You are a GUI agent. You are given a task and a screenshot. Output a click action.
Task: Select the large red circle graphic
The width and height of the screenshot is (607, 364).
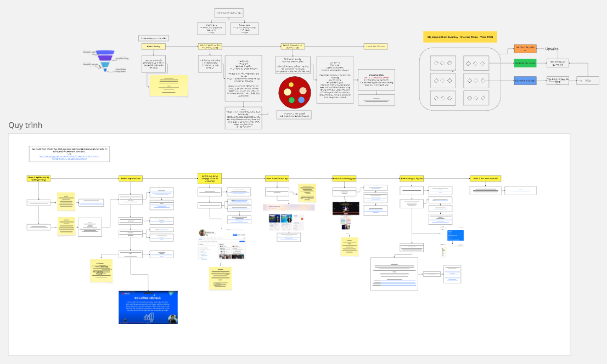[295, 92]
